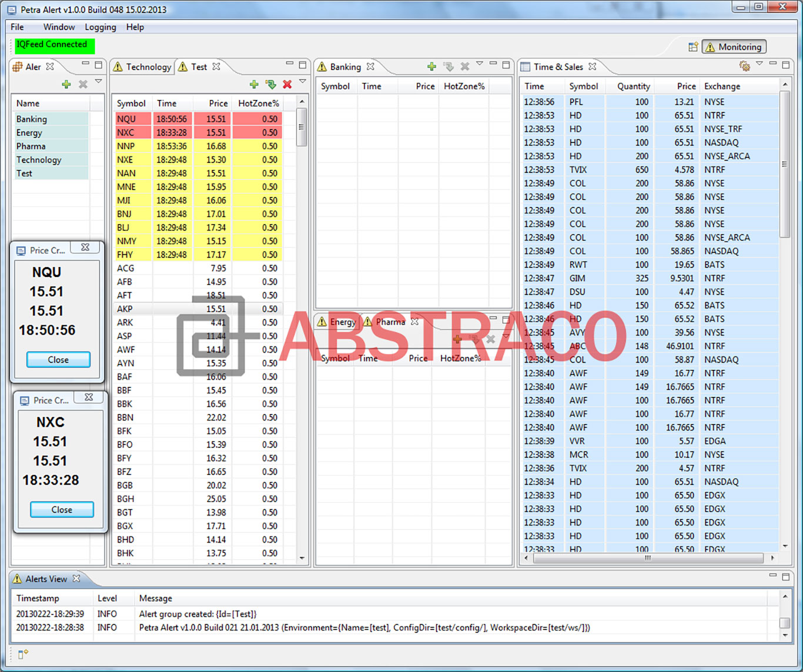The height and width of the screenshot is (672, 803).
Task: Close the NXC price crossing popup
Action: click(x=61, y=509)
